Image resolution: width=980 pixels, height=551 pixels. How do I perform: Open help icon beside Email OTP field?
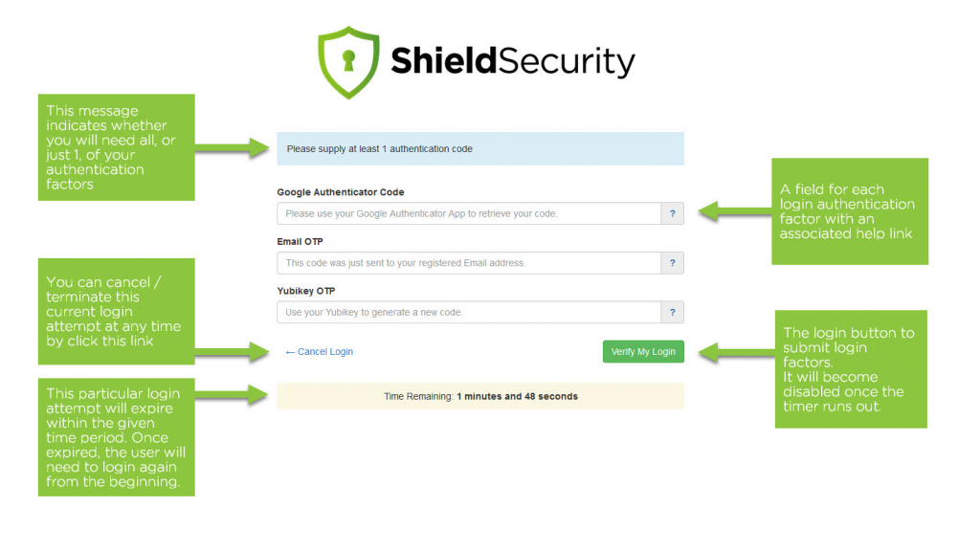[673, 263]
